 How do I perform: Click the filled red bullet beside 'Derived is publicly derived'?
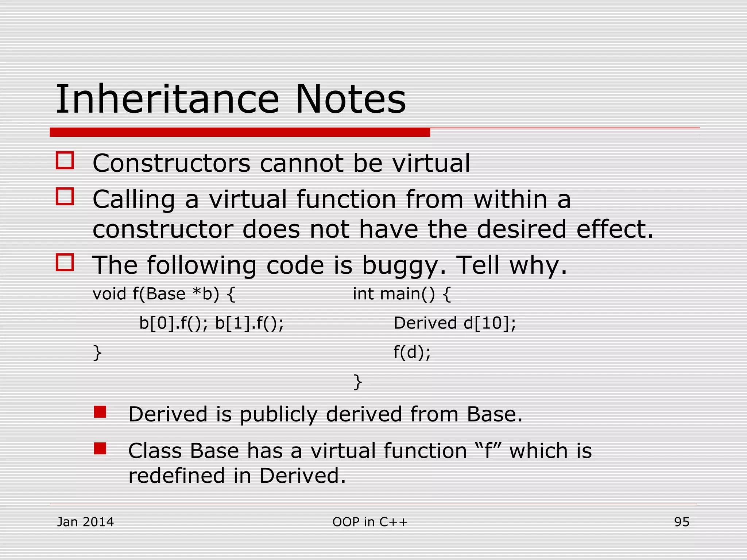tap(100, 412)
